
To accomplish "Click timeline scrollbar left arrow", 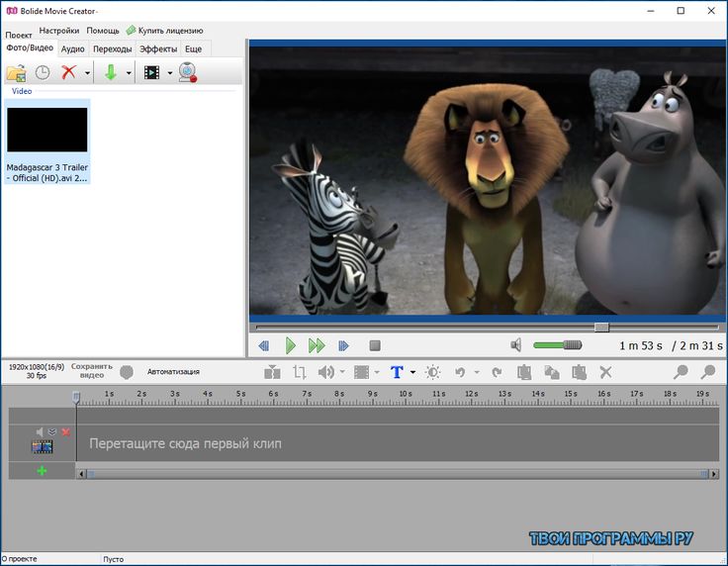I will tap(82, 474).
